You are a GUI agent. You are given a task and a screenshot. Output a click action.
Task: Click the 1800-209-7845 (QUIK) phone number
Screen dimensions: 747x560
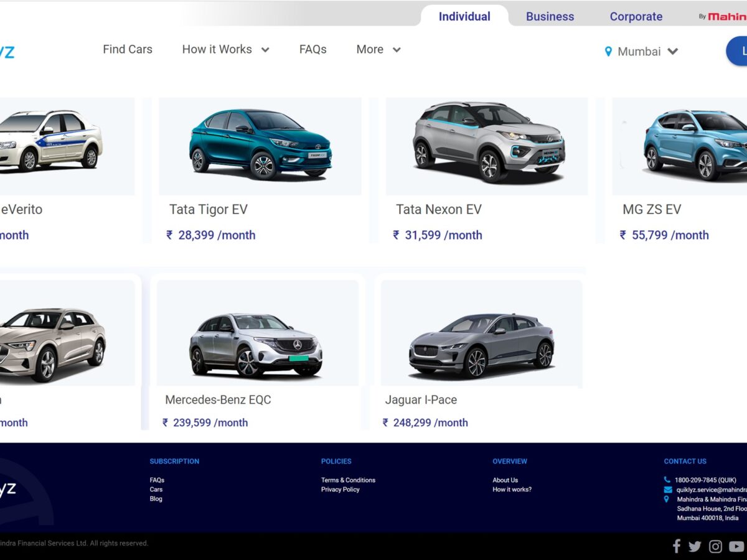(705, 480)
